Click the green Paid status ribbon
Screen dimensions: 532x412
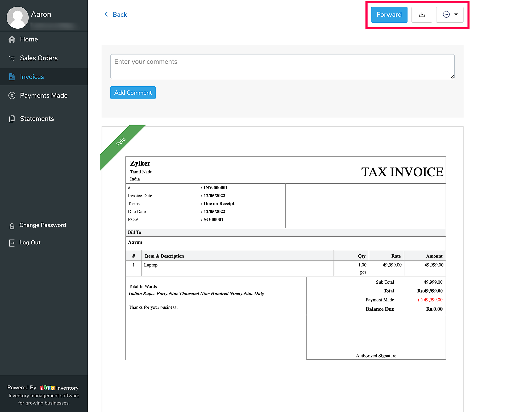121,142
